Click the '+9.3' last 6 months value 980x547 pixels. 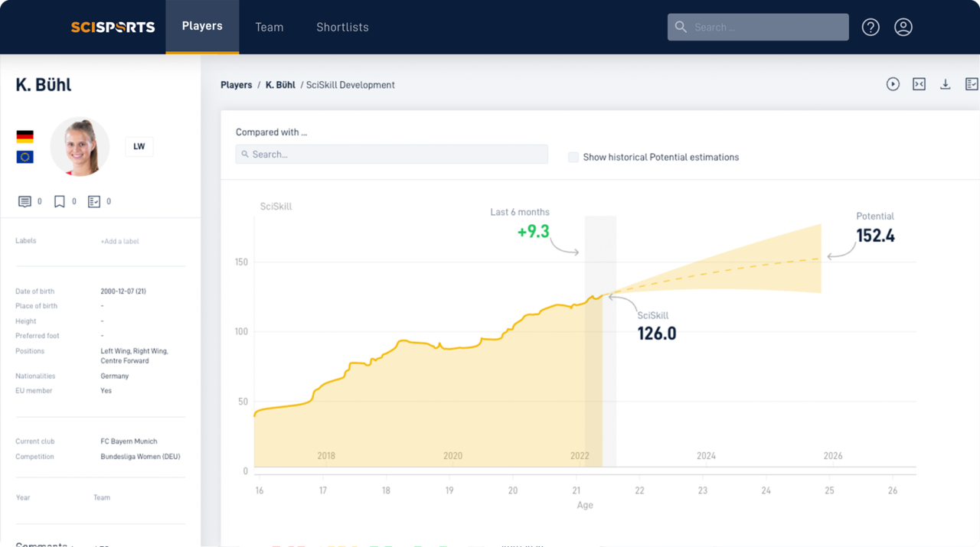pyautogui.click(x=533, y=231)
